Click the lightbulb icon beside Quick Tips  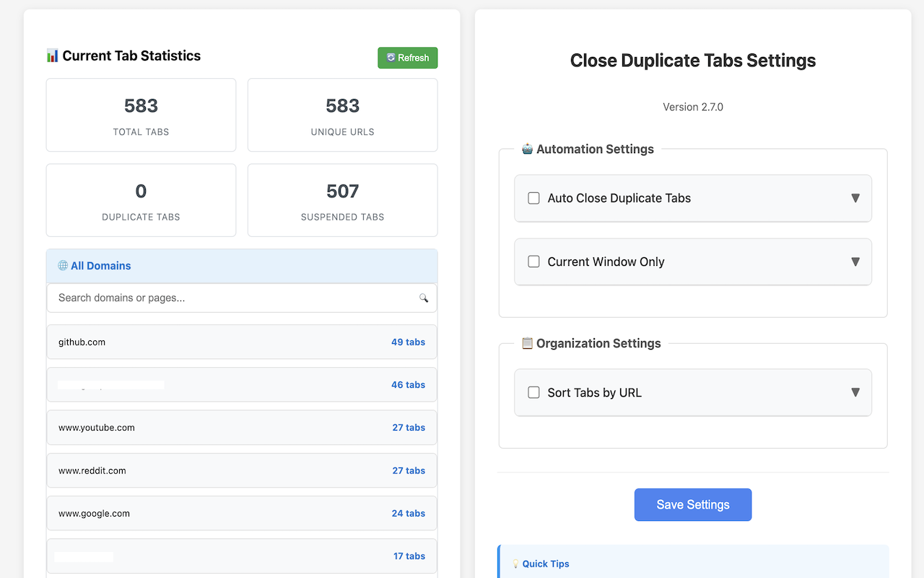[x=515, y=564]
